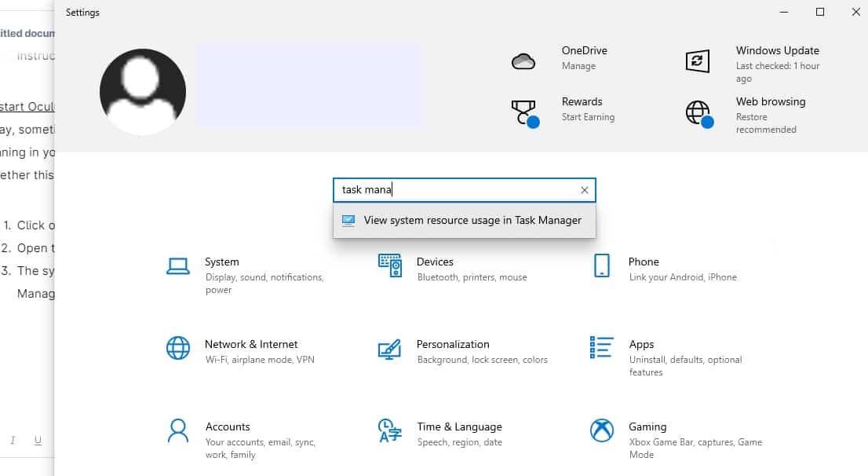Click the Gaming Xbox icon
This screenshot has height=476, width=868.
click(x=602, y=430)
